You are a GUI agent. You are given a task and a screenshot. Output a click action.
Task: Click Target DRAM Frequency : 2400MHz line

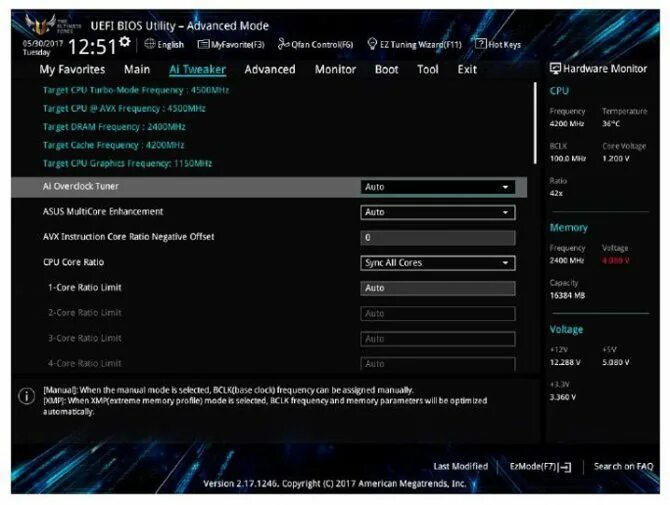(x=114, y=127)
